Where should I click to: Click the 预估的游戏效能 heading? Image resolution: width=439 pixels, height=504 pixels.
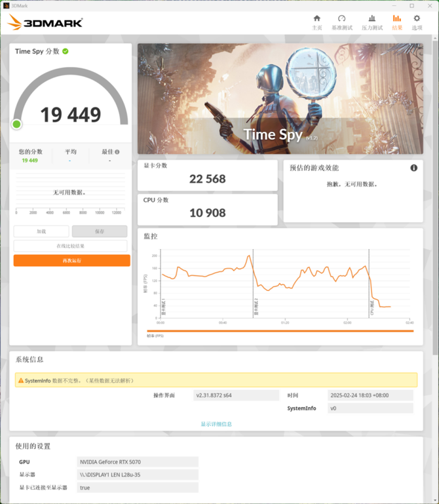pos(315,168)
